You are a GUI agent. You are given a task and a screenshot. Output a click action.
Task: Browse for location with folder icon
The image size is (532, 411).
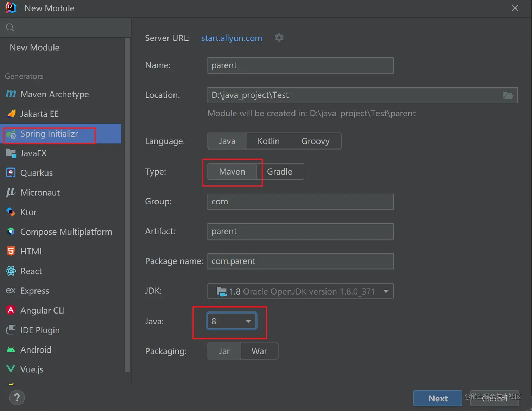[508, 95]
